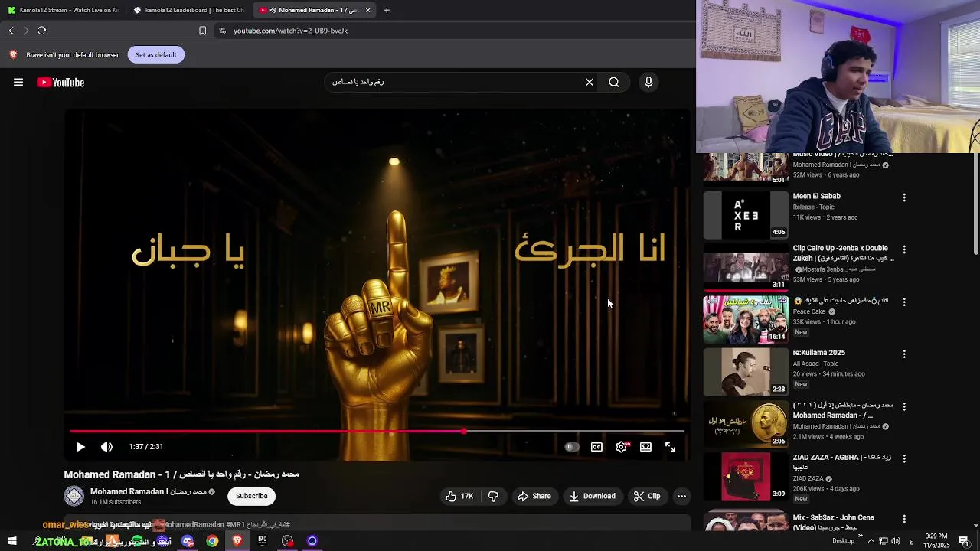
Task: Open the Windows Start menu
Action: (x=11, y=541)
